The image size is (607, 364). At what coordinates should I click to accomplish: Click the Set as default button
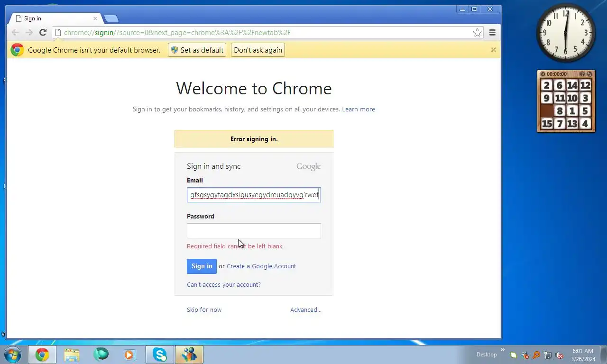click(x=196, y=50)
